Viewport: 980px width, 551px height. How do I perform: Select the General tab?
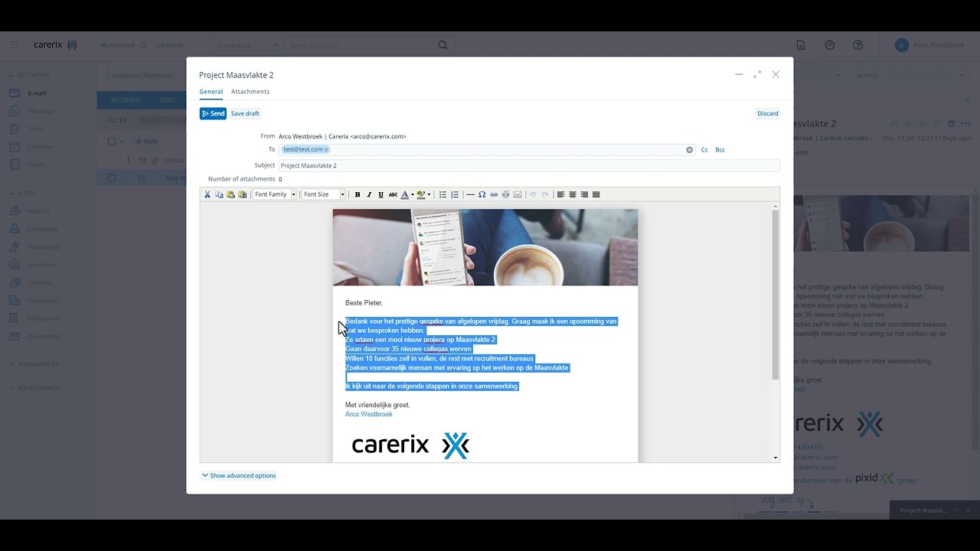211,92
